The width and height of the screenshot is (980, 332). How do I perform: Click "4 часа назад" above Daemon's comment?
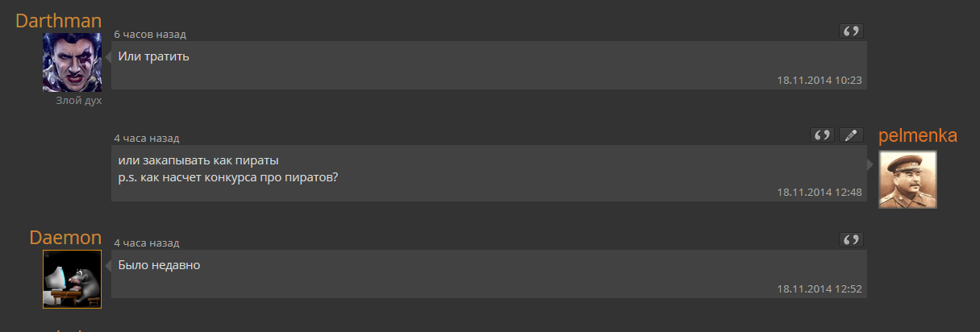pos(147,243)
